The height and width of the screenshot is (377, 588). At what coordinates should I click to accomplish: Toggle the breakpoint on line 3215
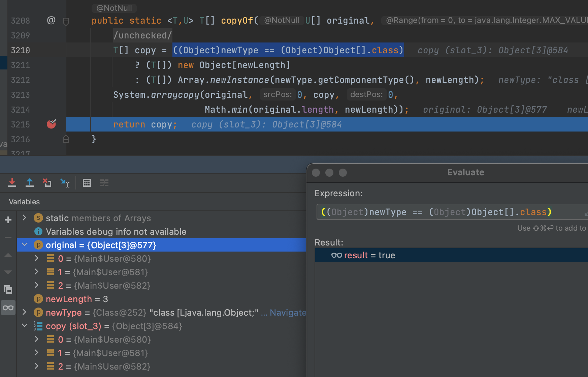click(x=51, y=124)
